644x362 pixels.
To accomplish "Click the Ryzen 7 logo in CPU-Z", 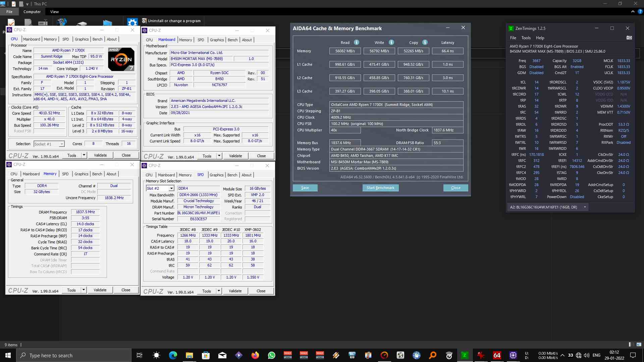I will pos(121,59).
